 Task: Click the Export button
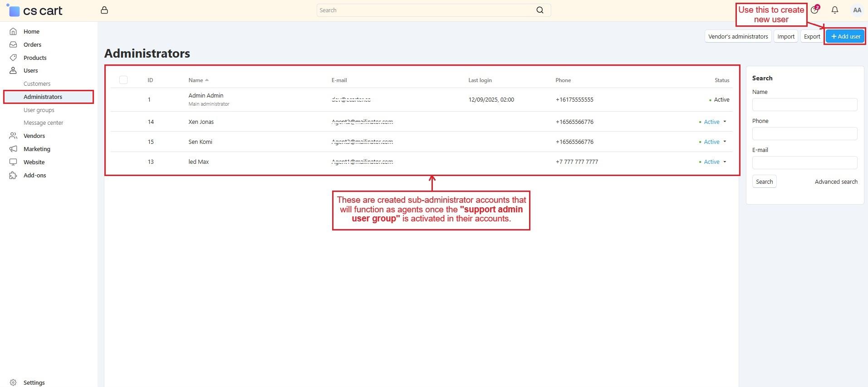tap(812, 36)
